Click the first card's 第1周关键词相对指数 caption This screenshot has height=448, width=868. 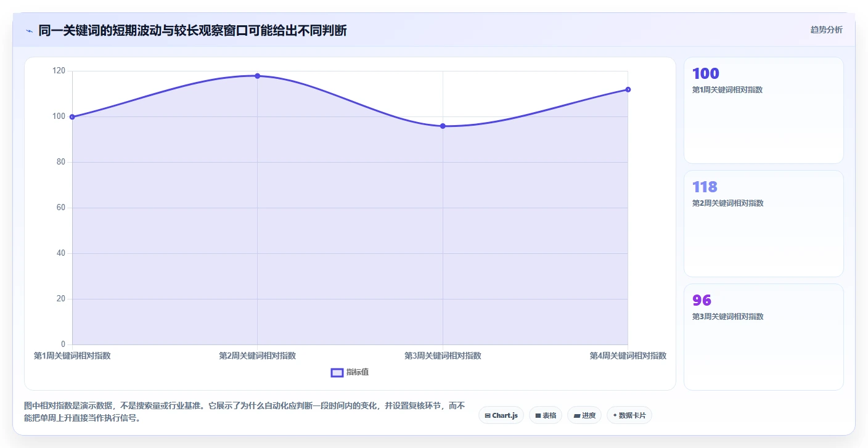coord(727,89)
